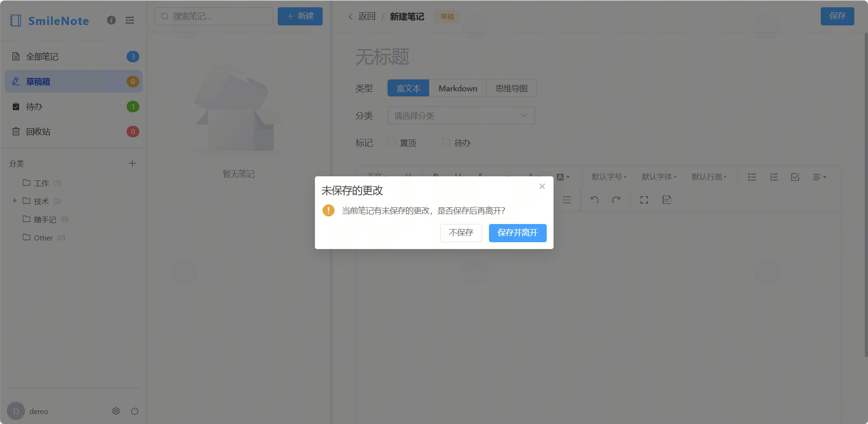Image resolution: width=868 pixels, height=424 pixels.
Task: Open the text alignment dropdown
Action: (x=819, y=177)
